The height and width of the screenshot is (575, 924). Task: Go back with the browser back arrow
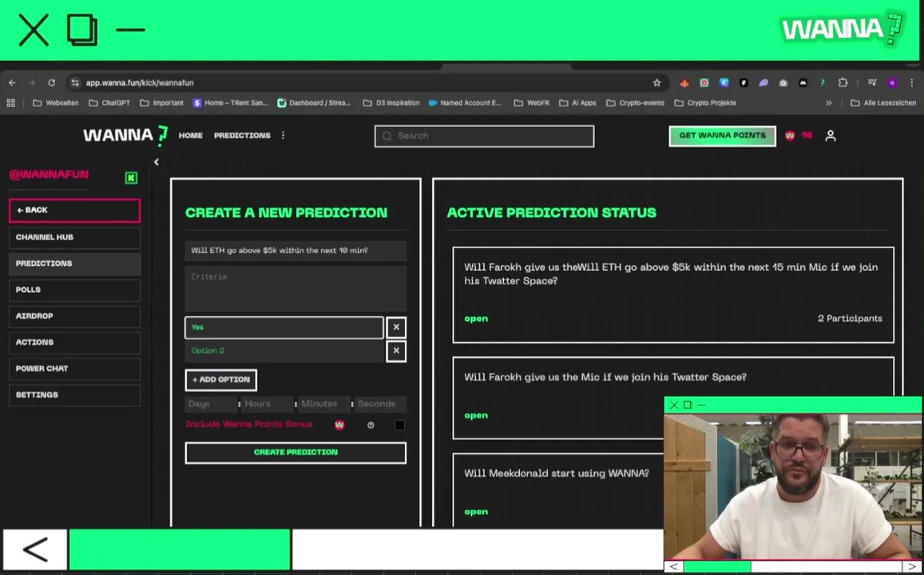(x=12, y=83)
